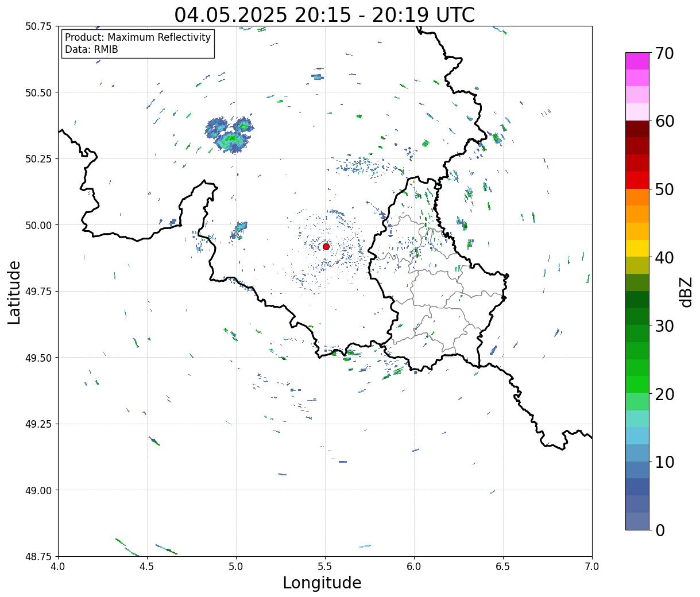The height and width of the screenshot is (597, 700).
Task: Click the small echo cluster near 50.0°N 5.0°E
Action: [239, 230]
